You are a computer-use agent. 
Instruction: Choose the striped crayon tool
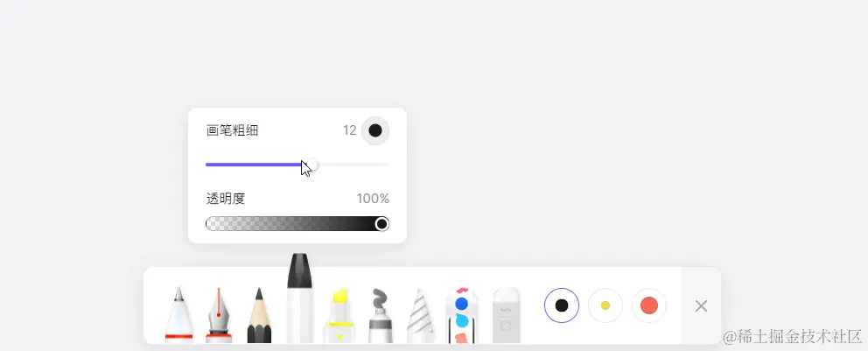click(x=421, y=314)
